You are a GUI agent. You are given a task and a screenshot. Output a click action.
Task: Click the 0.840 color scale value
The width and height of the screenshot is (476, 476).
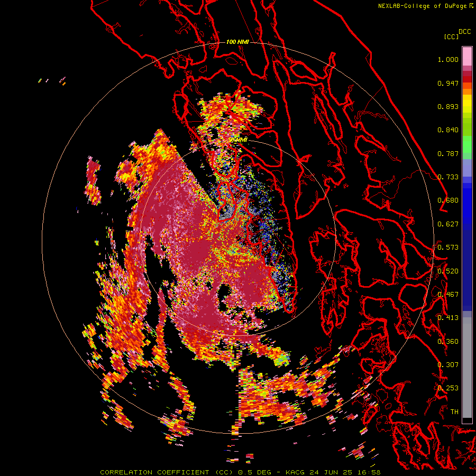click(x=448, y=130)
